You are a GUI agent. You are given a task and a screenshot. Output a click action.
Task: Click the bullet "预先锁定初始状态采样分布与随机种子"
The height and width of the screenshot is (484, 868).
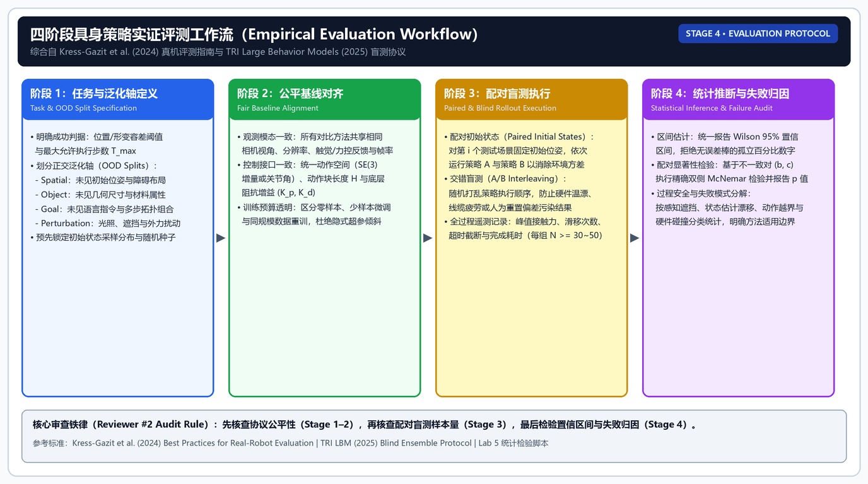(x=103, y=238)
